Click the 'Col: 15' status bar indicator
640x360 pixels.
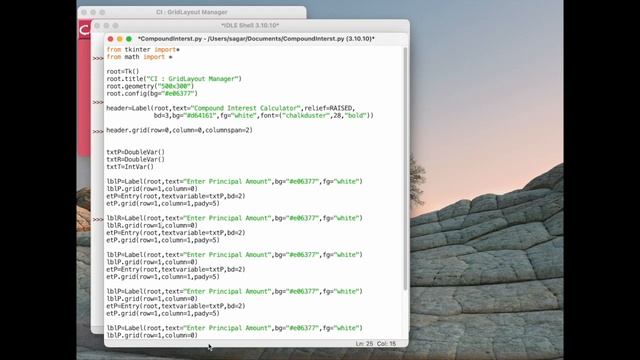[x=386, y=344]
